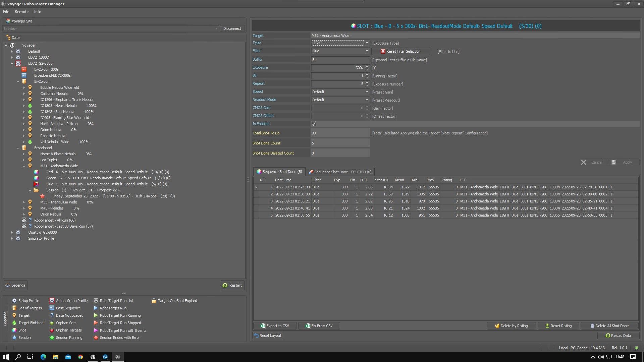The width and height of the screenshot is (644, 362).
Task: Click the gear icon beside Default profile
Action: [x=18, y=51]
